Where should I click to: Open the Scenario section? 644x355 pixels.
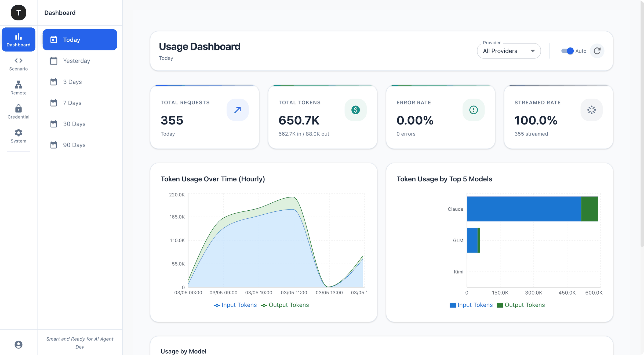[x=18, y=64]
